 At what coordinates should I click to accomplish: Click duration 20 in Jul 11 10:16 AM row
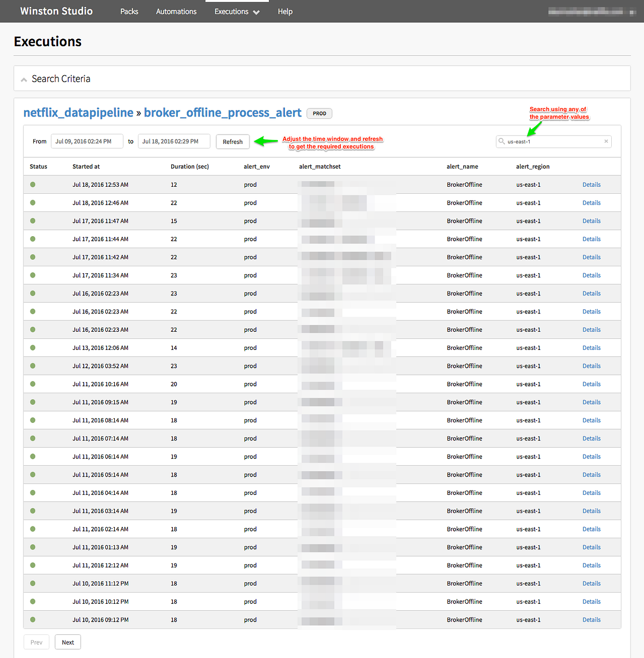[174, 384]
